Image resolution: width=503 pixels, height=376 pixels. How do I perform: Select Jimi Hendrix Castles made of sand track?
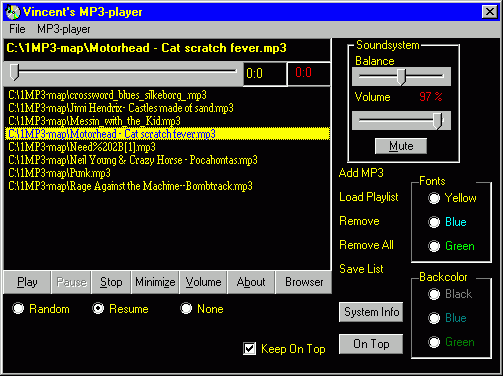(x=167, y=108)
